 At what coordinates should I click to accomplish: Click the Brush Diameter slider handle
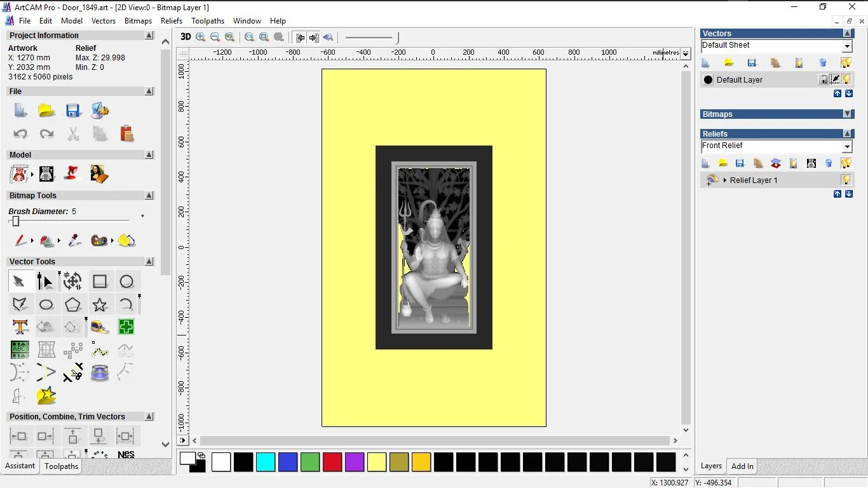point(16,221)
